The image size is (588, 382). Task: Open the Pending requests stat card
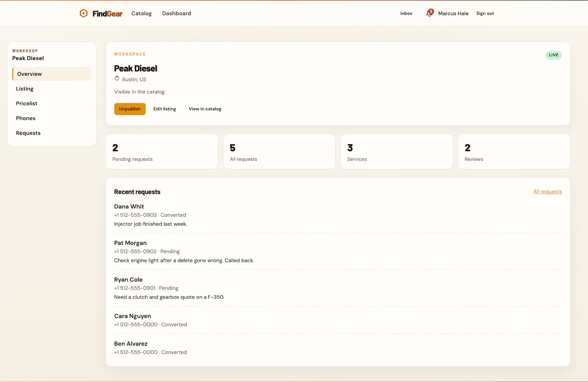162,151
